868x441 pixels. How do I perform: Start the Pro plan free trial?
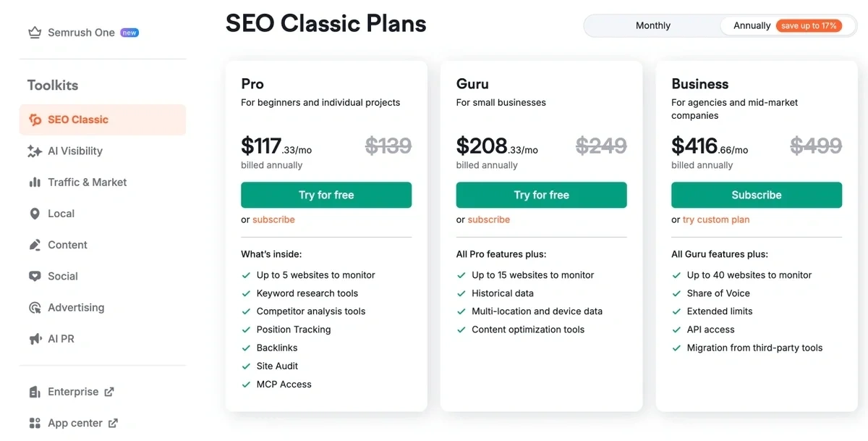point(326,195)
